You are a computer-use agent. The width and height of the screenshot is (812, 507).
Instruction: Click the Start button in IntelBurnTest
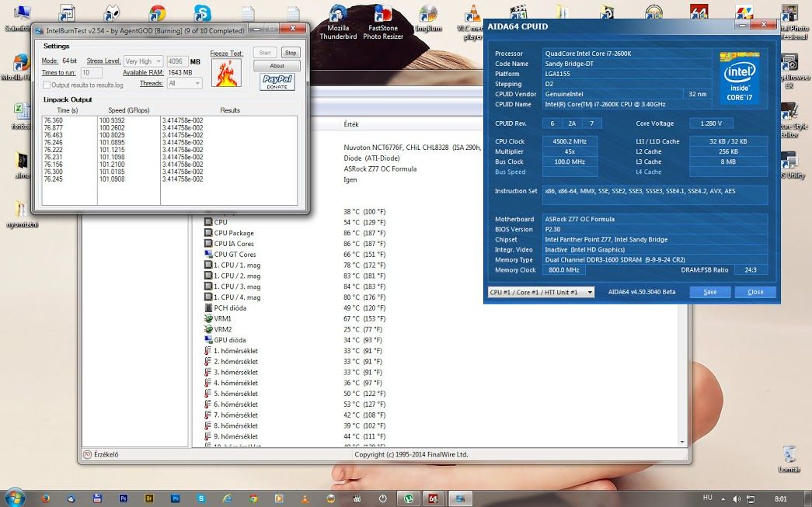(265, 53)
